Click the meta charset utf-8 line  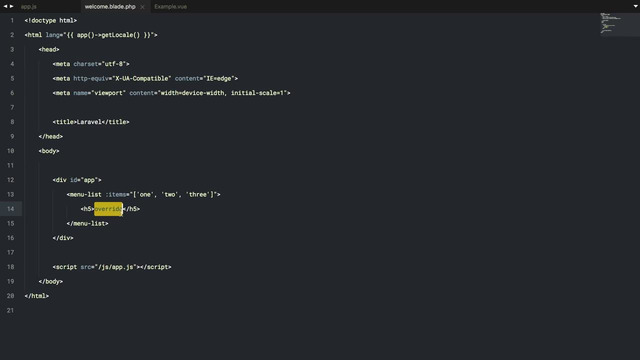[x=91, y=64]
